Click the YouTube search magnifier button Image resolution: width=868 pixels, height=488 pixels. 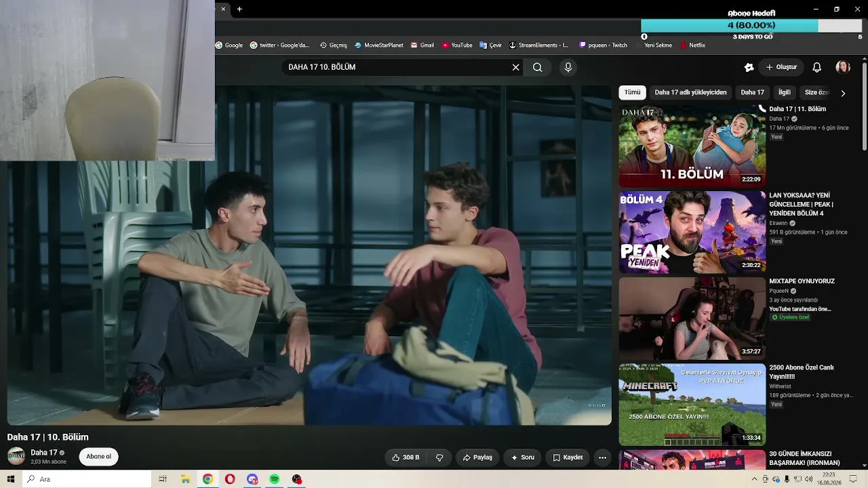coord(537,67)
